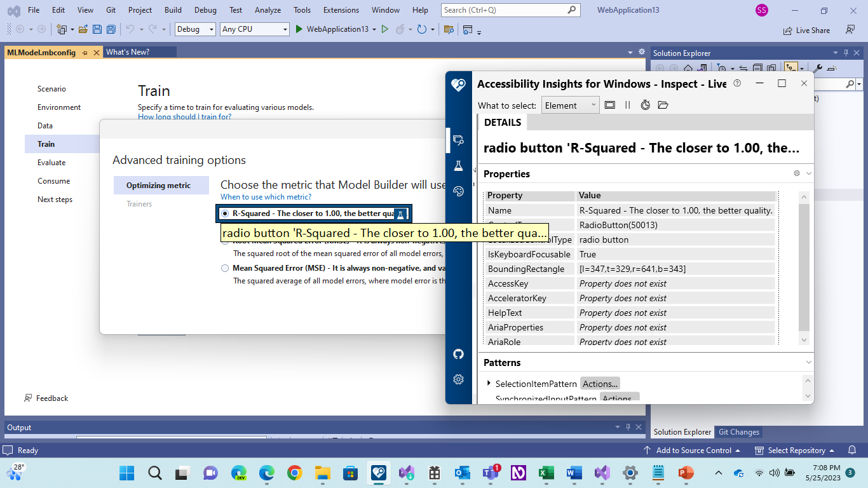Image resolution: width=868 pixels, height=488 pixels.
Task: Open the Element selection dropdown
Action: 570,105
